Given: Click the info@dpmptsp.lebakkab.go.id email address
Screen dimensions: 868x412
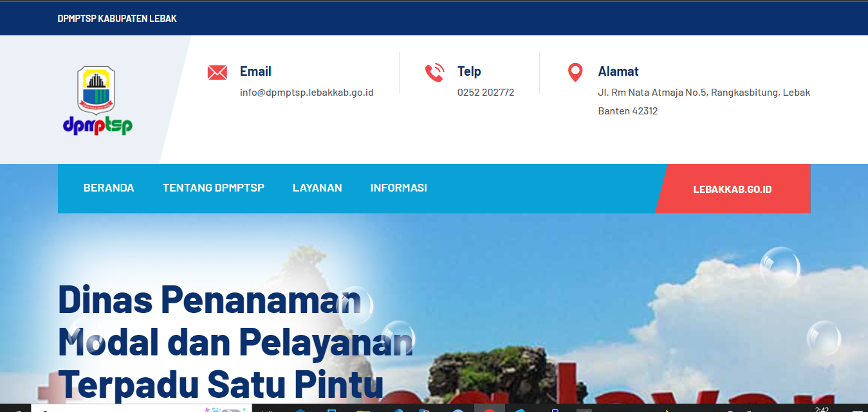Looking at the screenshot, I should (307, 93).
